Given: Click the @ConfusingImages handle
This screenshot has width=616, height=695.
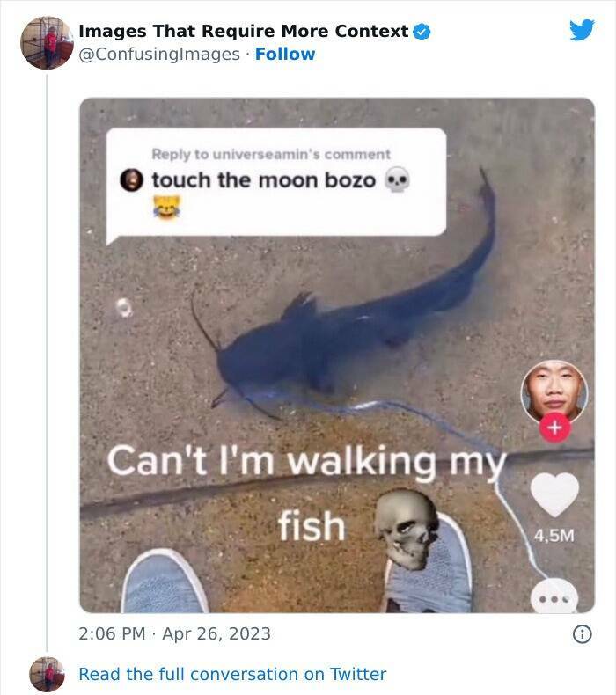Looking at the screenshot, I should pyautogui.click(x=159, y=55).
